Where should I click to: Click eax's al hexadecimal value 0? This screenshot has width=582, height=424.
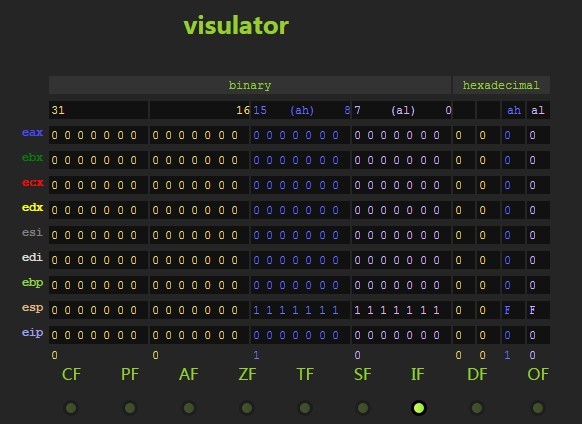[533, 135]
